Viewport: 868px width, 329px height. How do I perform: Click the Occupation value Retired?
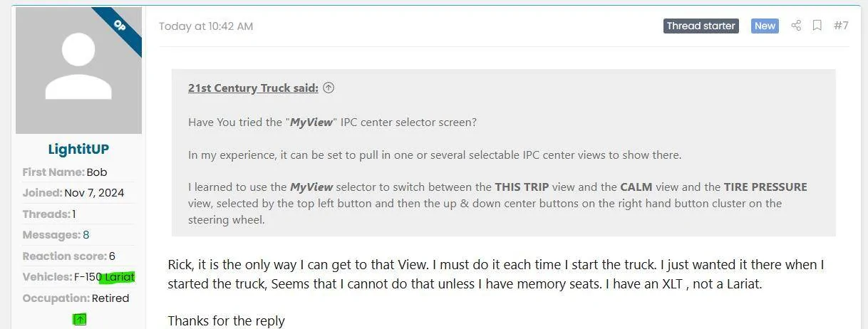tap(110, 298)
